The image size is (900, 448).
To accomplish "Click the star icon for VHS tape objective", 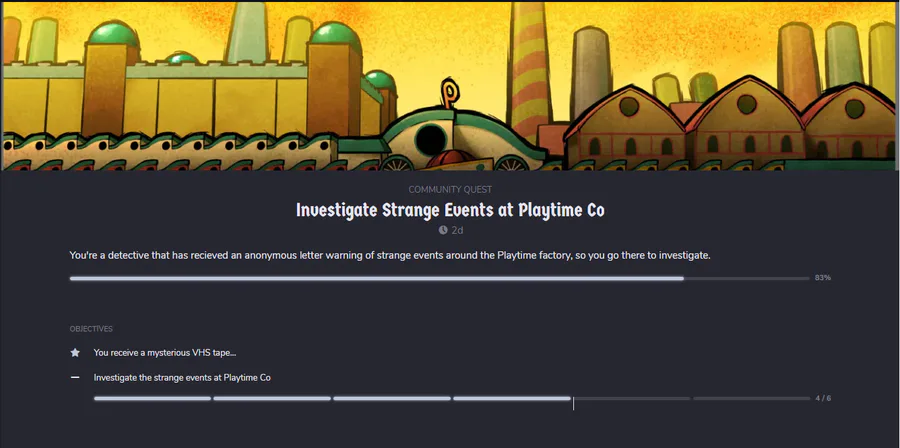I will 75,353.
